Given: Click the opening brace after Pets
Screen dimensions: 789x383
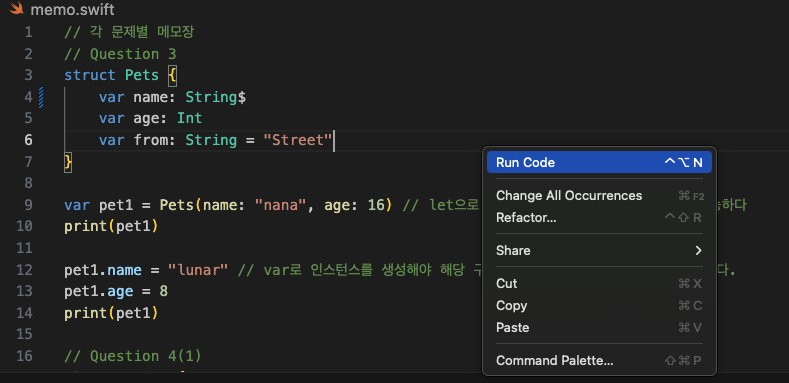Looking at the screenshot, I should tap(172, 75).
